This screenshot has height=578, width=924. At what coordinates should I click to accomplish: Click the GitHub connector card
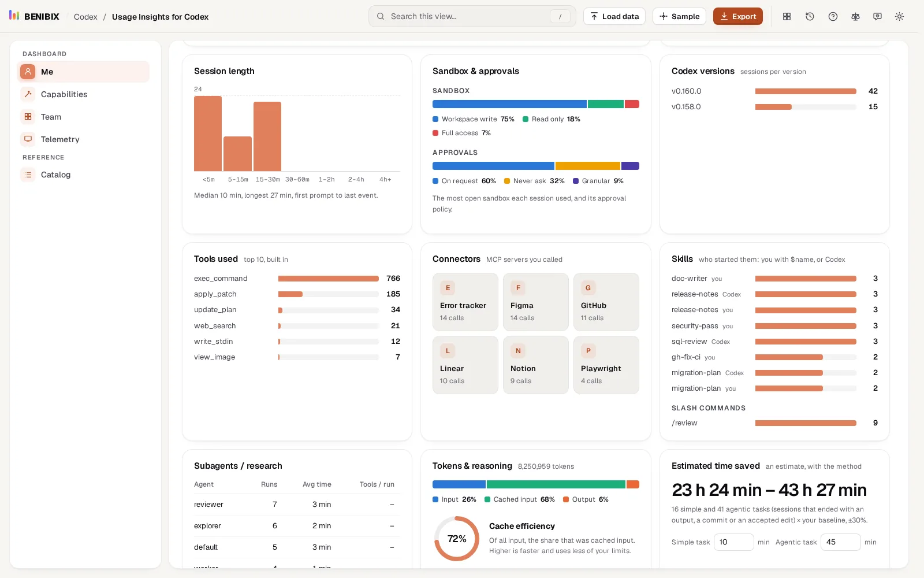[x=606, y=302]
